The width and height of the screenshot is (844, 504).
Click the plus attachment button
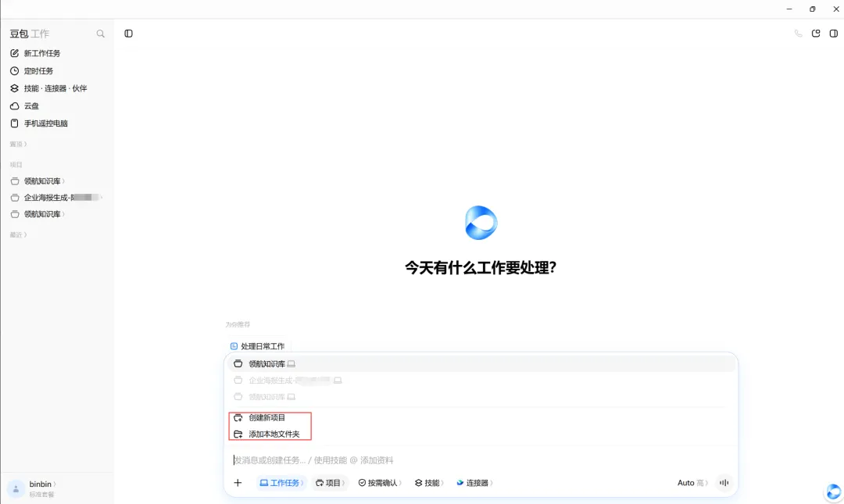(238, 482)
